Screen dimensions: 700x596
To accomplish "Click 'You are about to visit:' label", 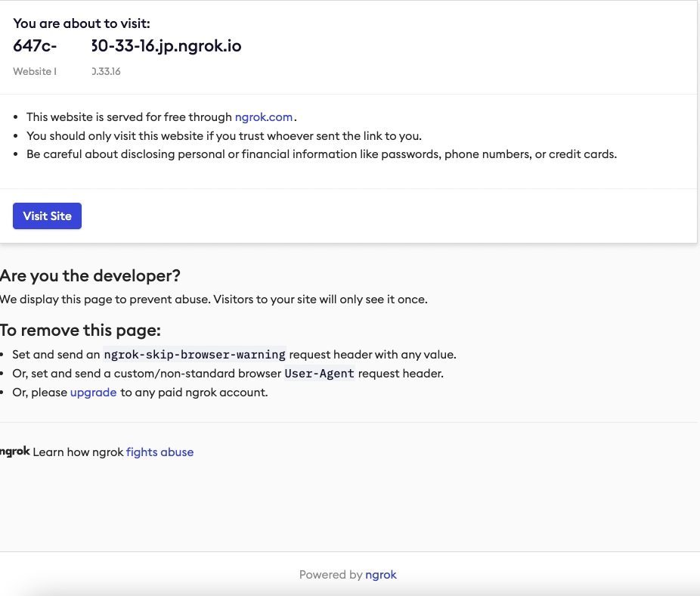I will pyautogui.click(x=82, y=23).
